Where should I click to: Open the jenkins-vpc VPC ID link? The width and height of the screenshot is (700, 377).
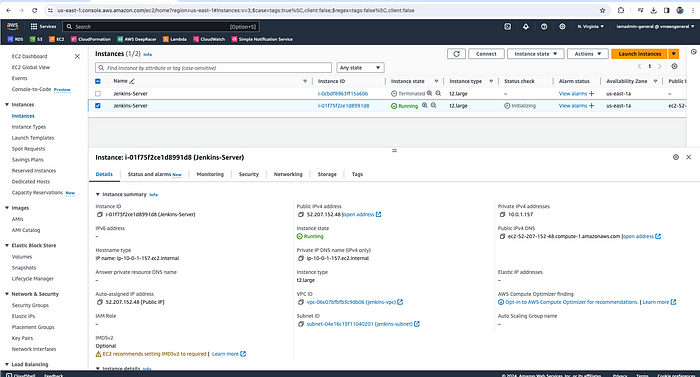coord(351,302)
